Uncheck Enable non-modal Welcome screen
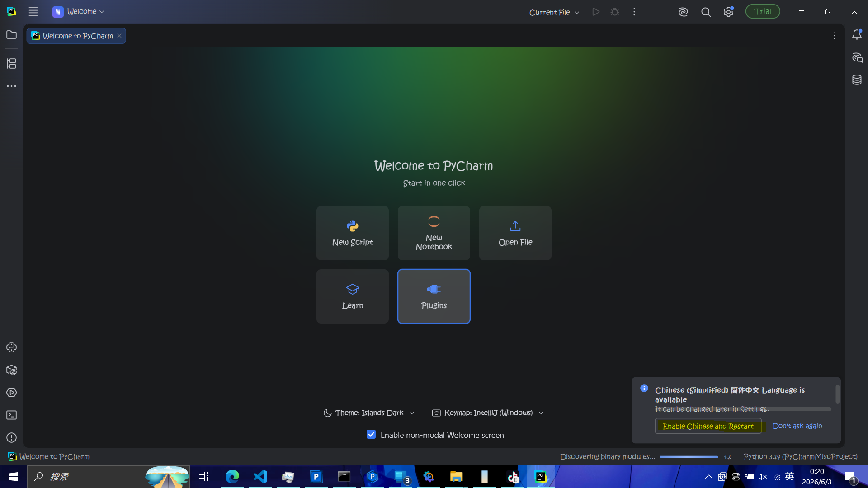The image size is (868, 488). click(x=371, y=435)
